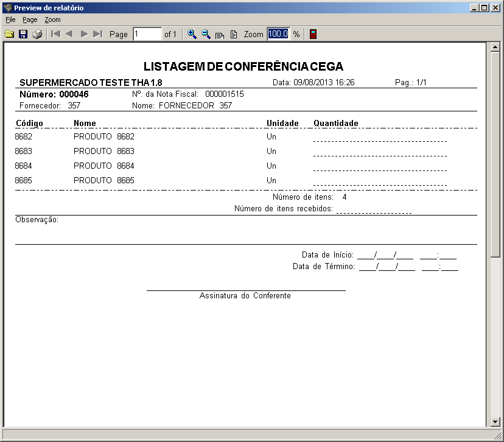Image resolution: width=504 pixels, height=442 pixels.
Task: Click the Page number input field
Action: pos(147,34)
